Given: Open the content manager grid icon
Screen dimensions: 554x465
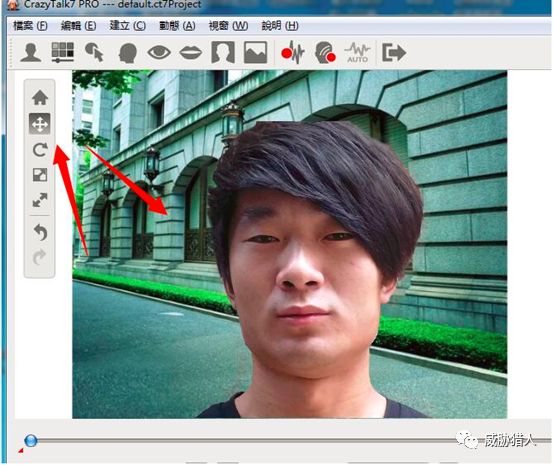Looking at the screenshot, I should 63,53.
